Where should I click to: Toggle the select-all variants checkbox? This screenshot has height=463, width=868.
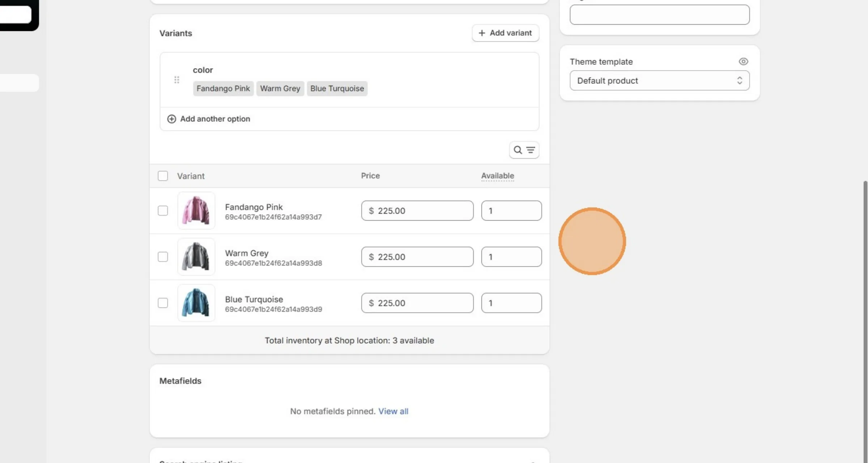[x=163, y=176]
